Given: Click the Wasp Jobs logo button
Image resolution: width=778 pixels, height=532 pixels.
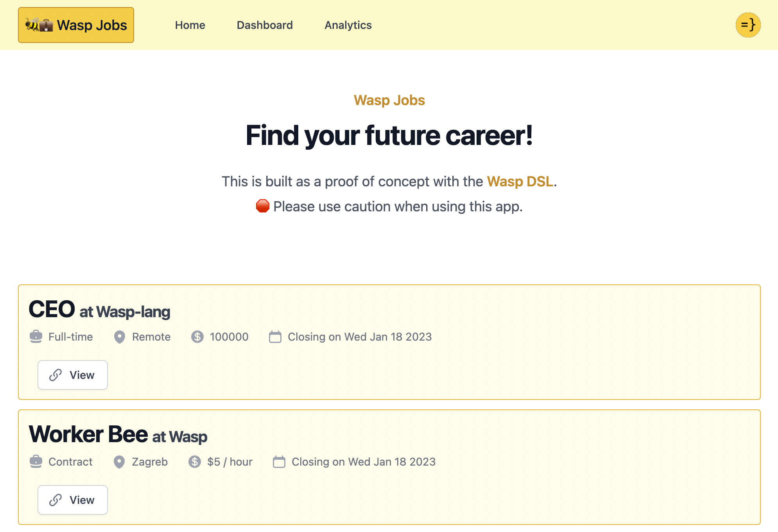Looking at the screenshot, I should click(x=76, y=25).
